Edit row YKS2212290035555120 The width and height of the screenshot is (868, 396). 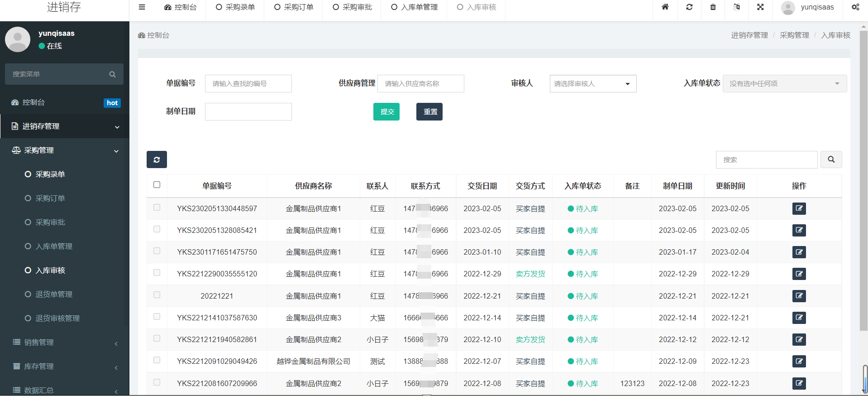pyautogui.click(x=799, y=274)
